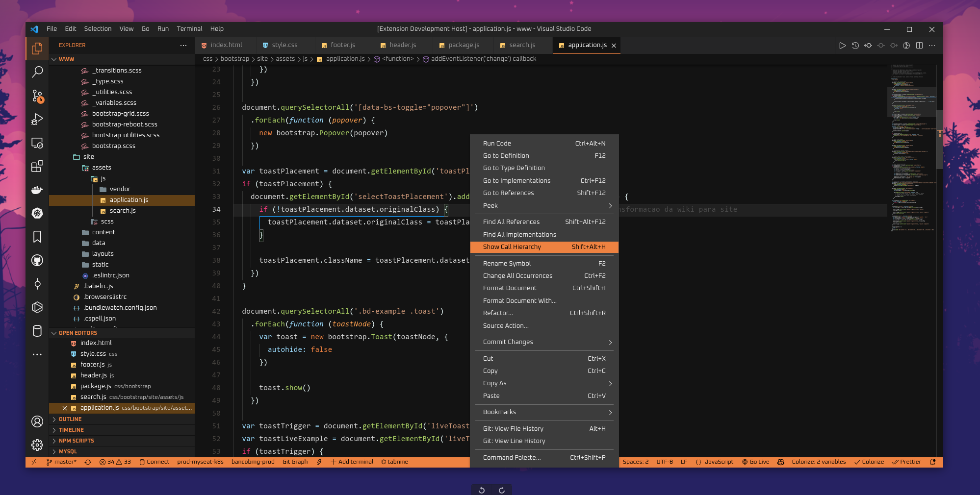Open the Search view in activity bar

[37, 72]
